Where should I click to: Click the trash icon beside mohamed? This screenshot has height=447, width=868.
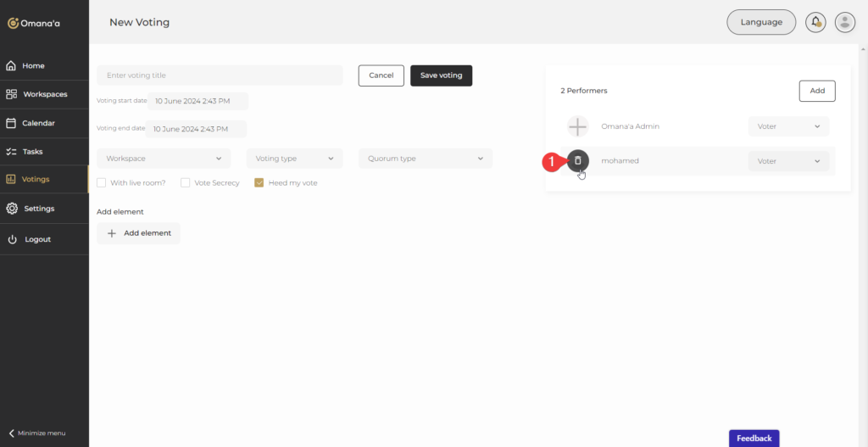tap(578, 160)
